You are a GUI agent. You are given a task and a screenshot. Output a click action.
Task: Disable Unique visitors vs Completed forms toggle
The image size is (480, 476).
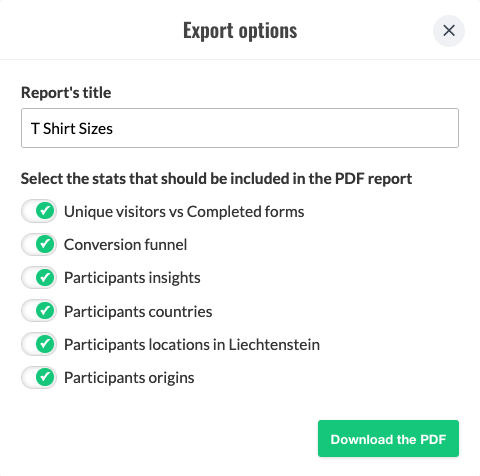(x=39, y=211)
